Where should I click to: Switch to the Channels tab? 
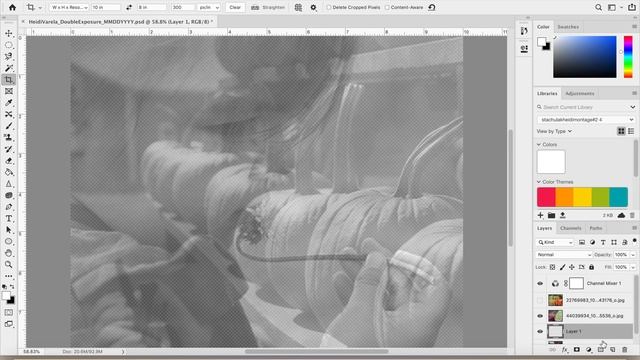(x=570, y=228)
